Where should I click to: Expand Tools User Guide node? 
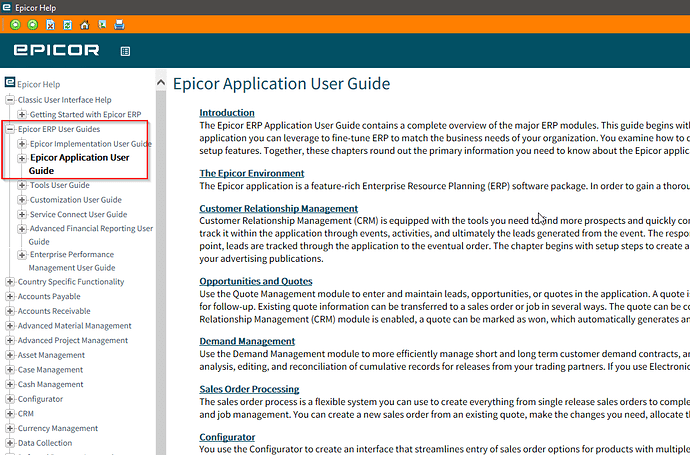click(x=22, y=185)
